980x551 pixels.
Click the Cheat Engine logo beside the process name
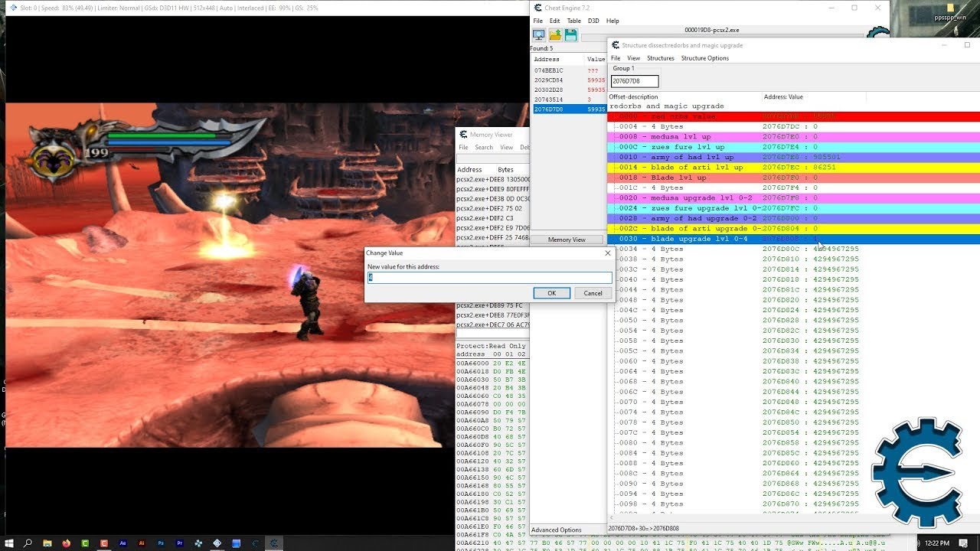click(878, 34)
